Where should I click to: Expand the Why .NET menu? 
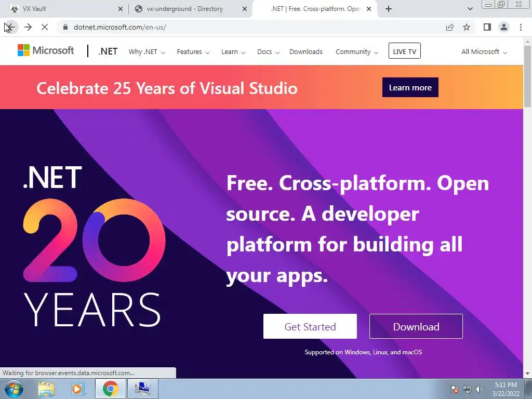[x=147, y=52]
